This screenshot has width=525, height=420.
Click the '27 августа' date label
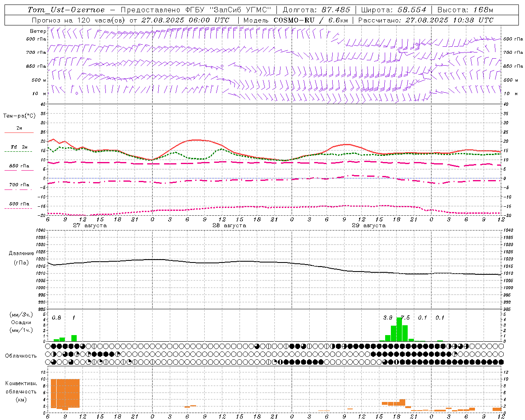90,226
